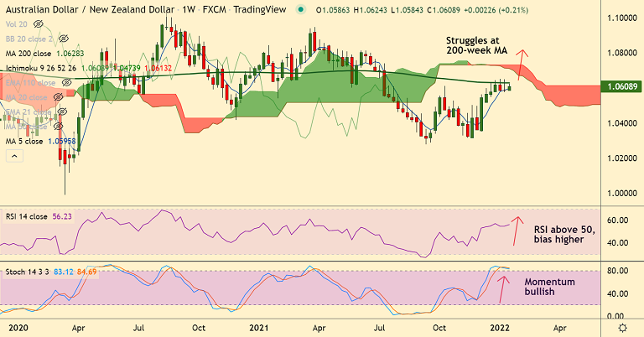The image size is (644, 337).
Task: Click the RSI value 56.23
Action: tap(62, 216)
